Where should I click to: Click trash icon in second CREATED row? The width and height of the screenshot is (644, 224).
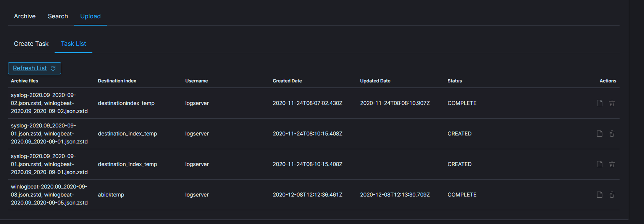coord(612,164)
